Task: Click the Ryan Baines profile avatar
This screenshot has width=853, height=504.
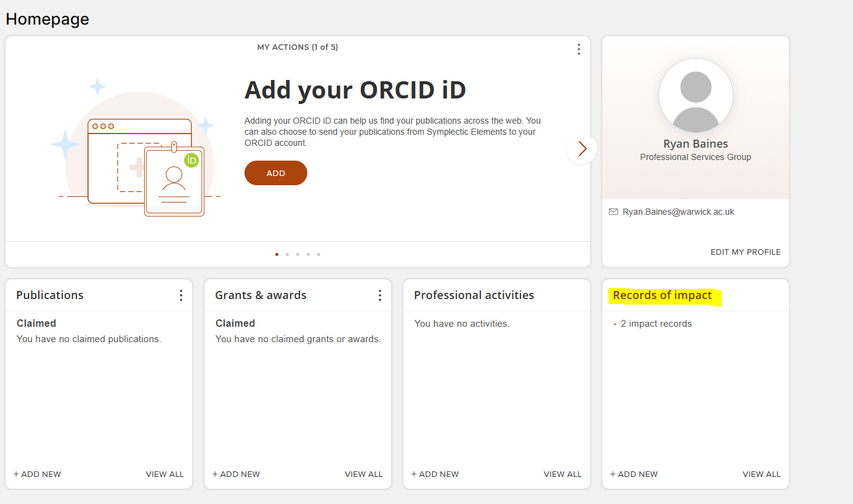Action: point(695,95)
